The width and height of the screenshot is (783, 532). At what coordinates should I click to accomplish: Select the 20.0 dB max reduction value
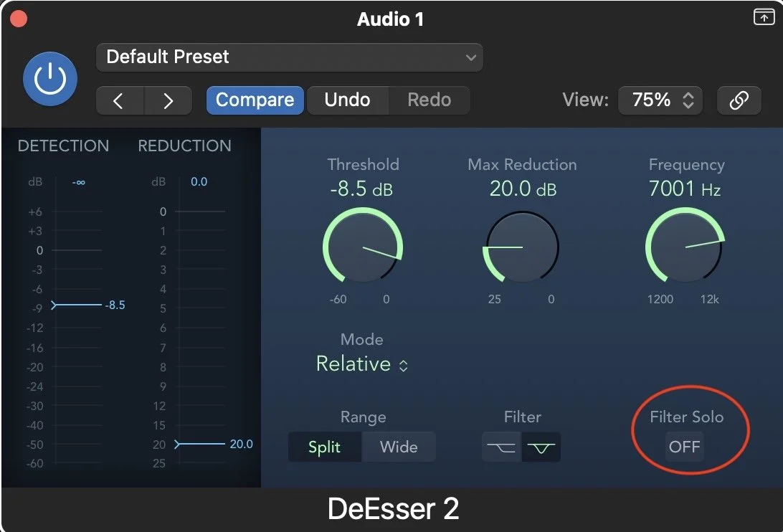[x=522, y=189]
